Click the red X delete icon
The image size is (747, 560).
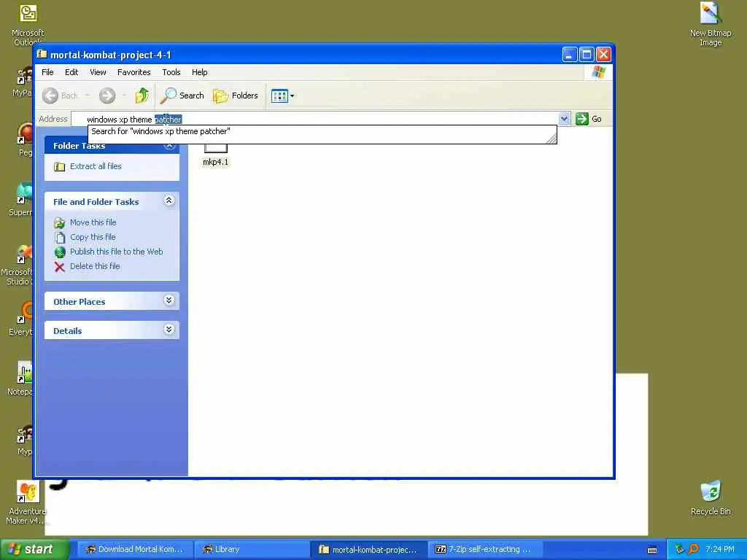pyautogui.click(x=60, y=267)
